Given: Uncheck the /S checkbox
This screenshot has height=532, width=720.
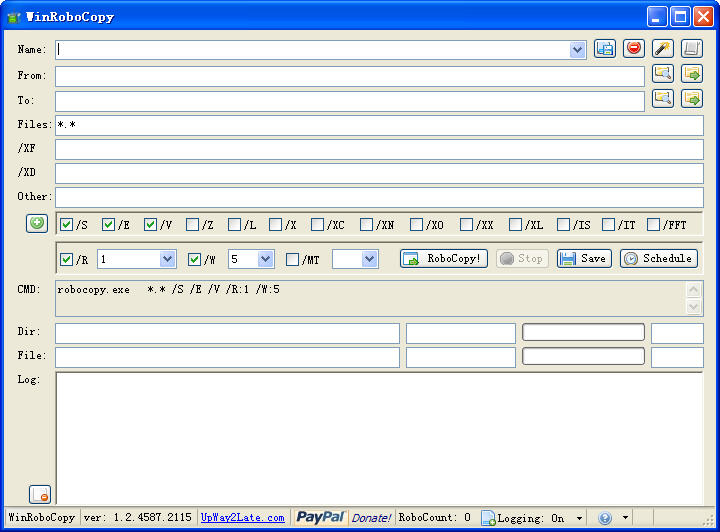Looking at the screenshot, I should [x=67, y=224].
